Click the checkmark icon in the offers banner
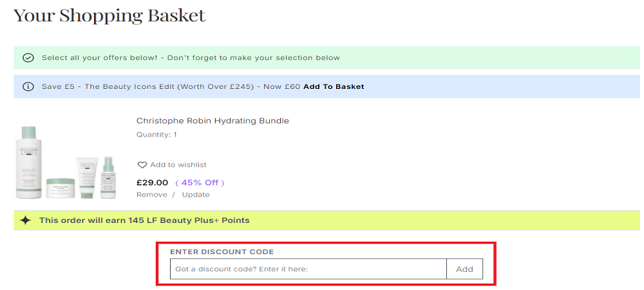Image resolution: width=644 pixels, height=290 pixels. click(x=28, y=58)
